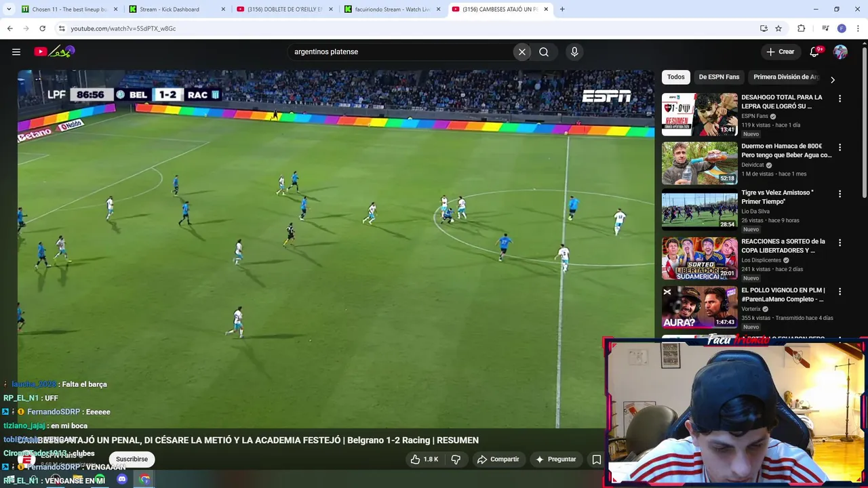The image size is (868, 488).
Task: Click the address bar URL
Action: (123, 28)
